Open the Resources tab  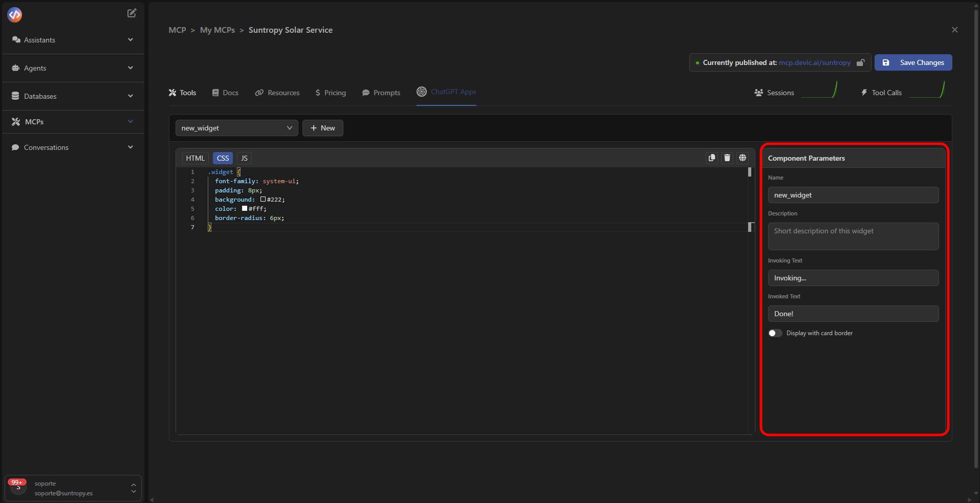point(277,93)
